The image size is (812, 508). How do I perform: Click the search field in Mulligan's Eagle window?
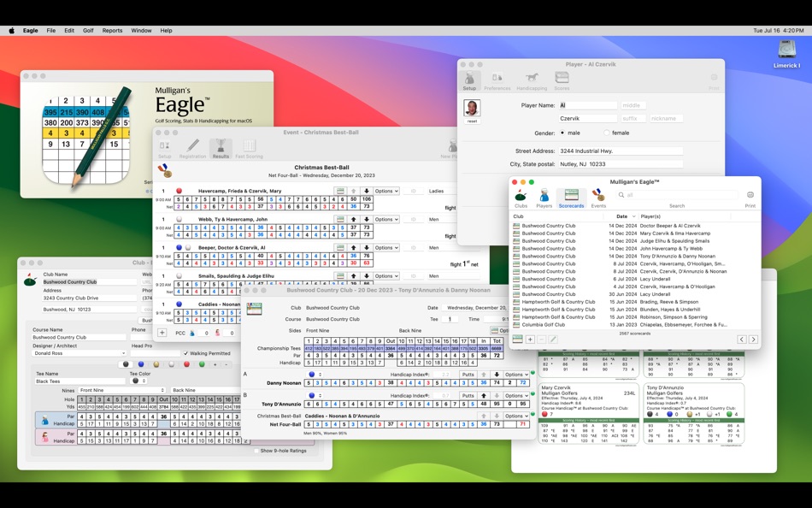677,195
